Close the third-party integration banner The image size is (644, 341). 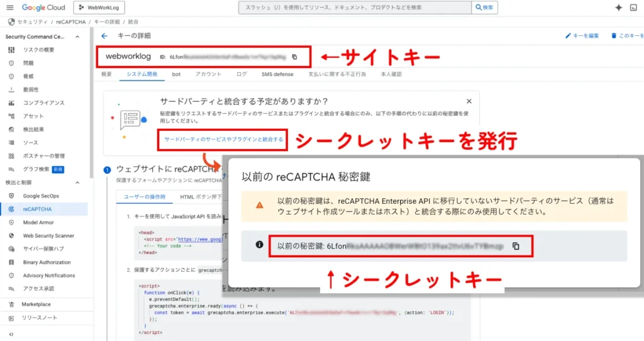(x=469, y=101)
